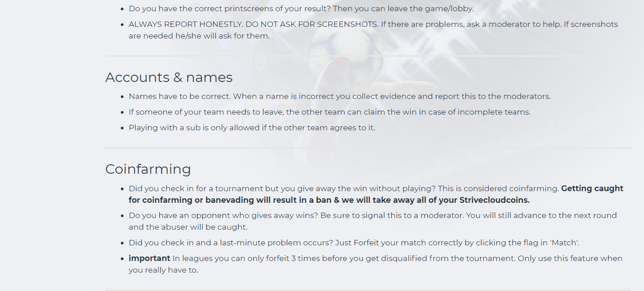Click the bullet about incomplete teams win claim
Viewport: 644px width, 291px height.
(329, 112)
